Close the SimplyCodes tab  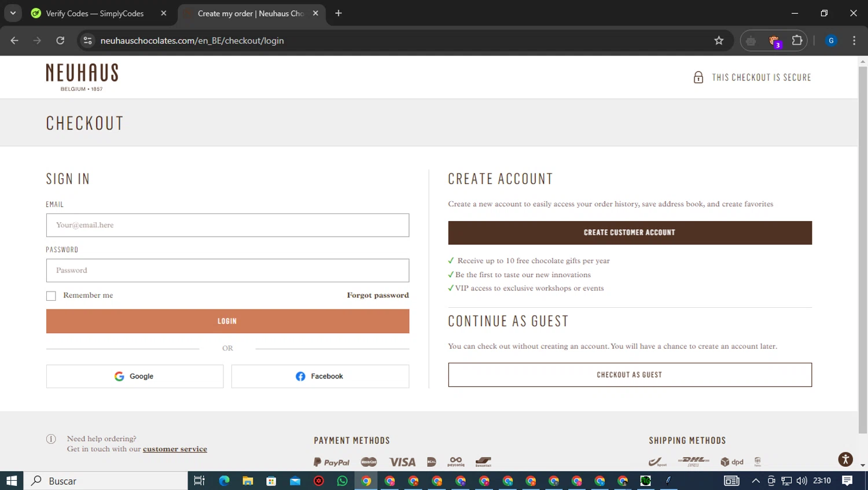tap(164, 13)
